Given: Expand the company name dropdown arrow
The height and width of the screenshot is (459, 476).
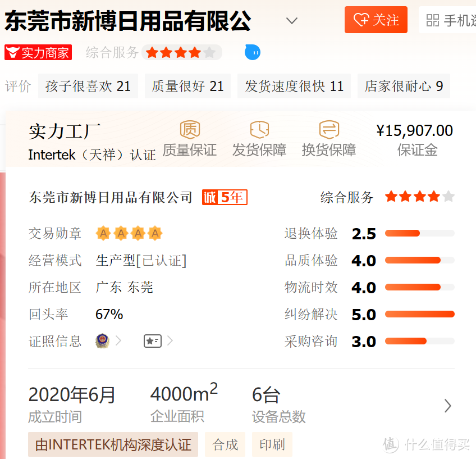Looking at the screenshot, I should pyautogui.click(x=291, y=21).
